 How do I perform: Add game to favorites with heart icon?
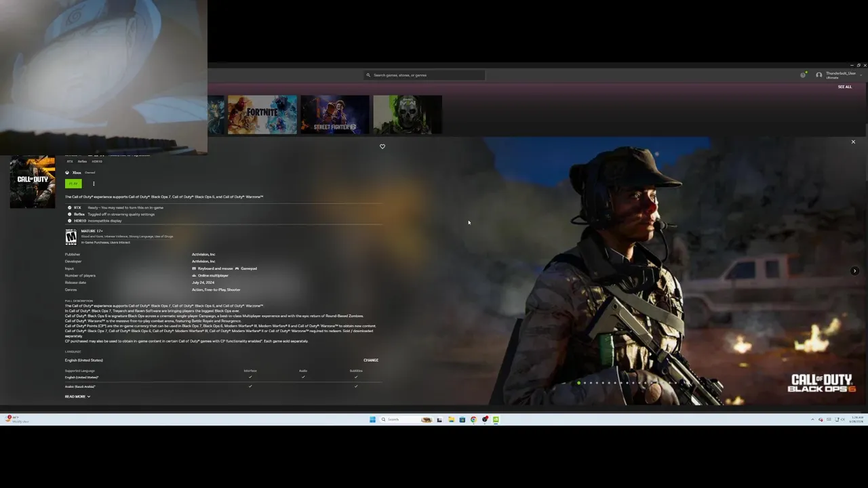pos(382,146)
